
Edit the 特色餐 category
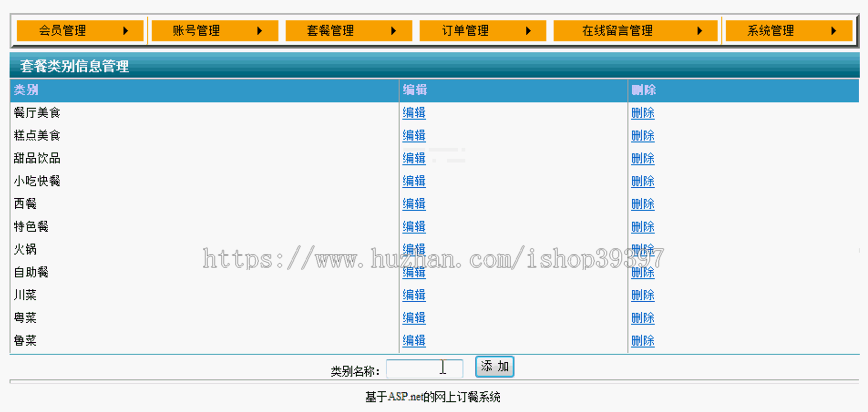pyautogui.click(x=414, y=227)
